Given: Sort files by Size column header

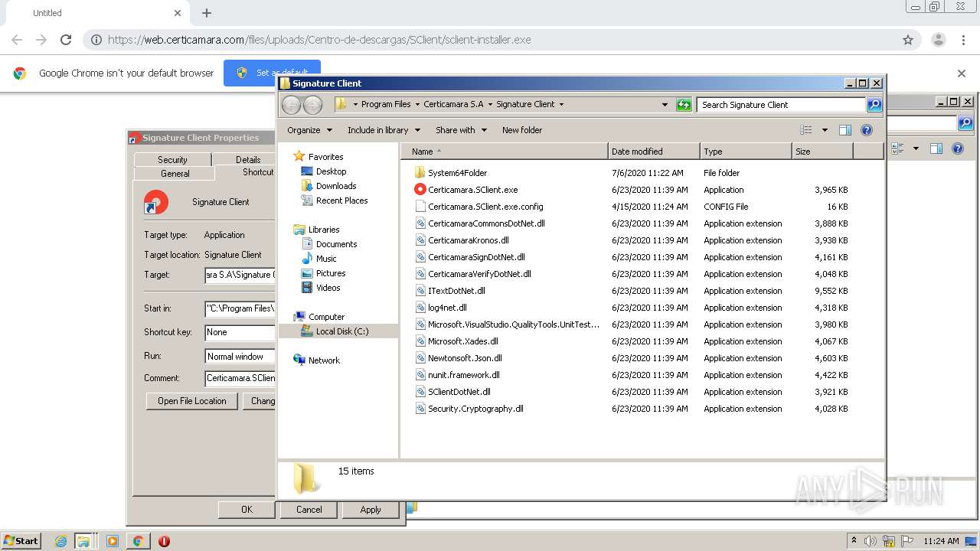Looking at the screenshot, I should 822,152.
